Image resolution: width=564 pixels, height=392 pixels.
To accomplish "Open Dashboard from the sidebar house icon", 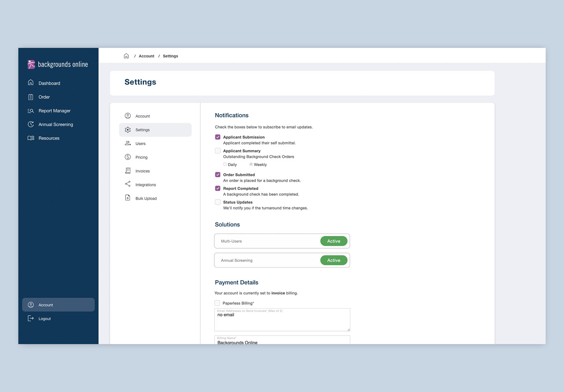I will [x=31, y=83].
